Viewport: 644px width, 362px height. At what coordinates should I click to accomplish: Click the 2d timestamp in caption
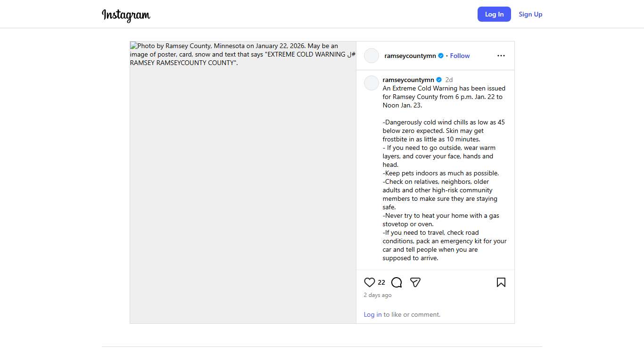pos(449,80)
